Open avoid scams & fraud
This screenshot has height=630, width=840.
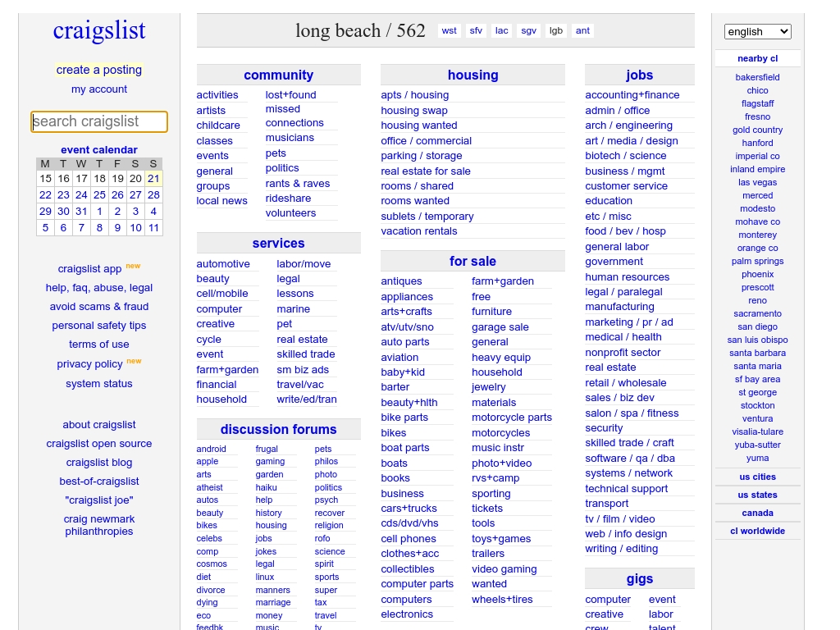click(x=99, y=307)
